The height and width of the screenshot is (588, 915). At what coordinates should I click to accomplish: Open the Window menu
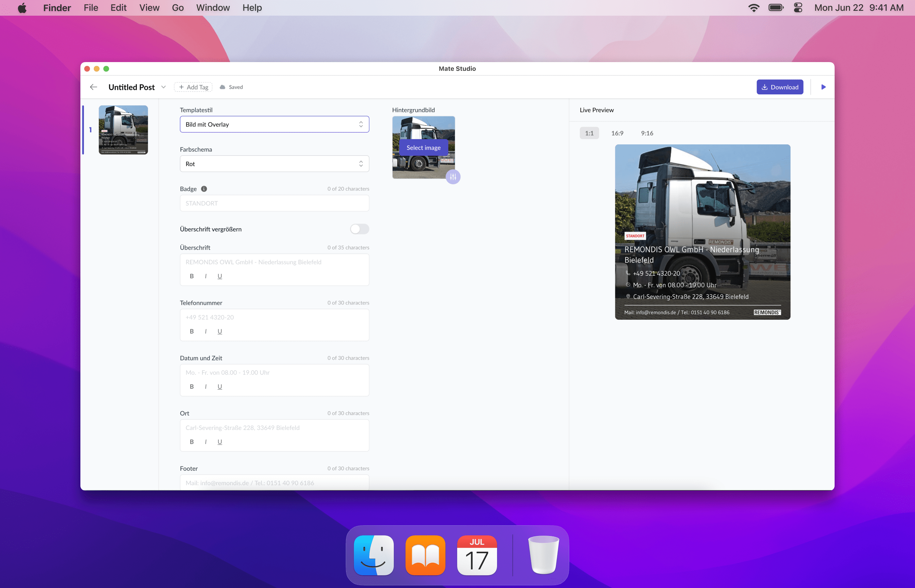(213, 8)
